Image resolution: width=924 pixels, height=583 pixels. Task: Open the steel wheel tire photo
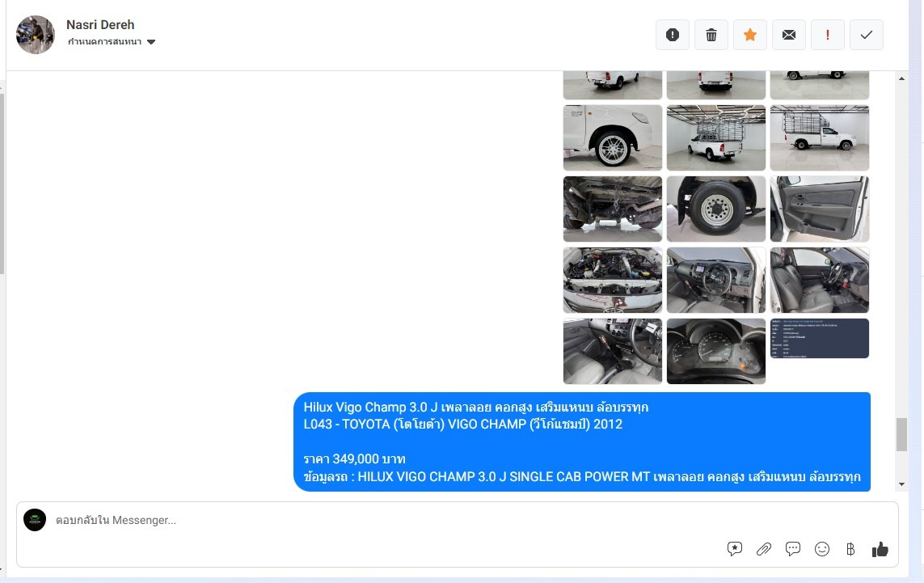(716, 209)
